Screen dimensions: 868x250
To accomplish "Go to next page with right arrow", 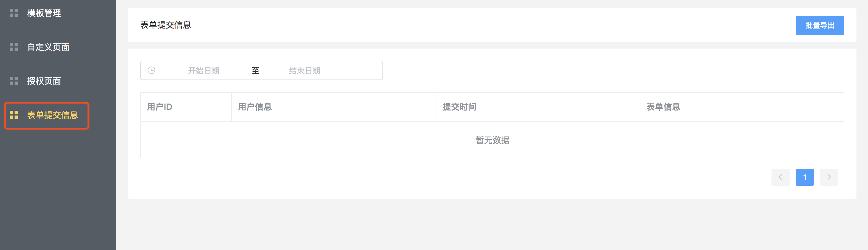I will click(x=829, y=177).
